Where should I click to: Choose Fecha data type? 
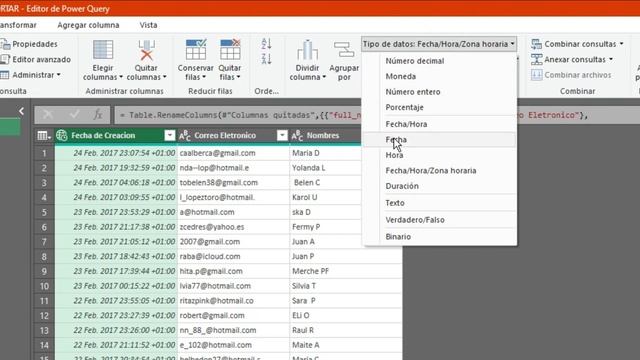pyautogui.click(x=439, y=140)
